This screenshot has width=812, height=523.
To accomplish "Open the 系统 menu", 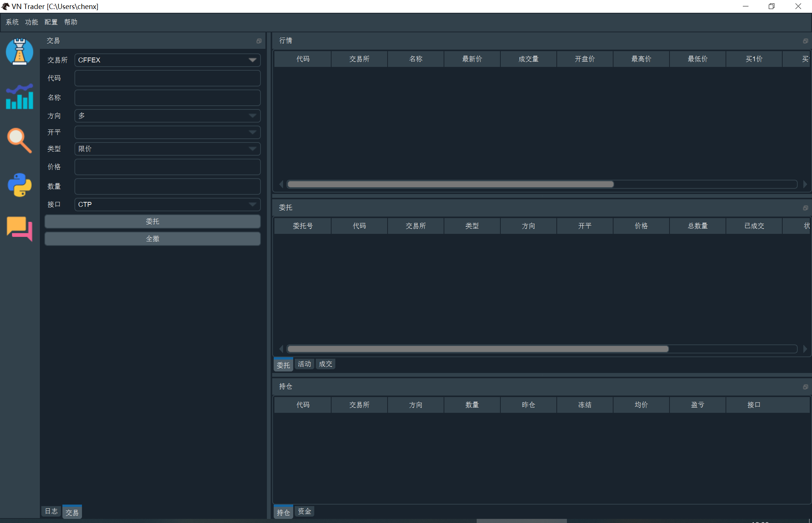I will tap(12, 22).
